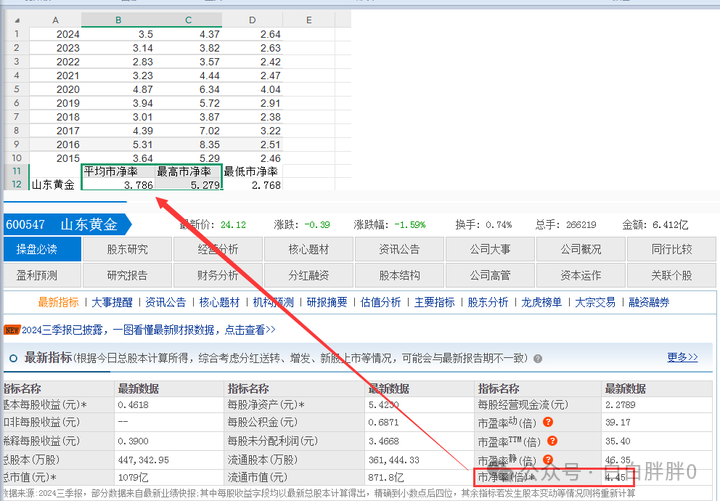
Task: Open the 分红融资 tab
Action: point(309,276)
